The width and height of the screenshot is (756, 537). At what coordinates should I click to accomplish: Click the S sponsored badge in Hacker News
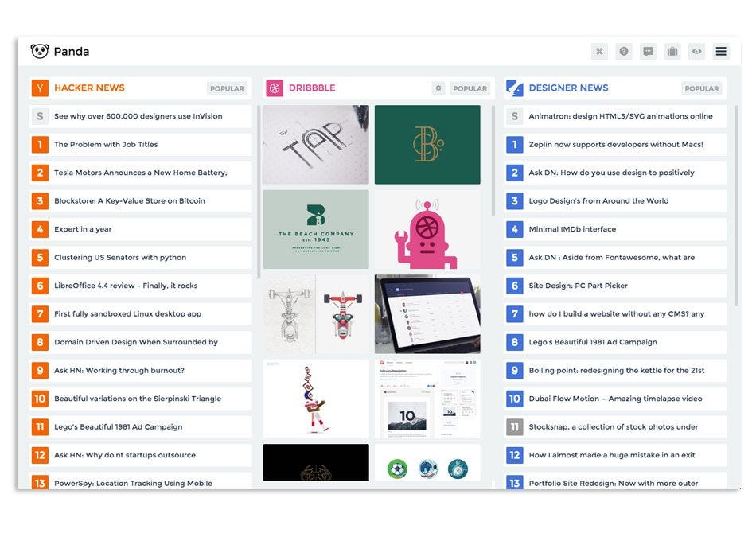click(40, 116)
